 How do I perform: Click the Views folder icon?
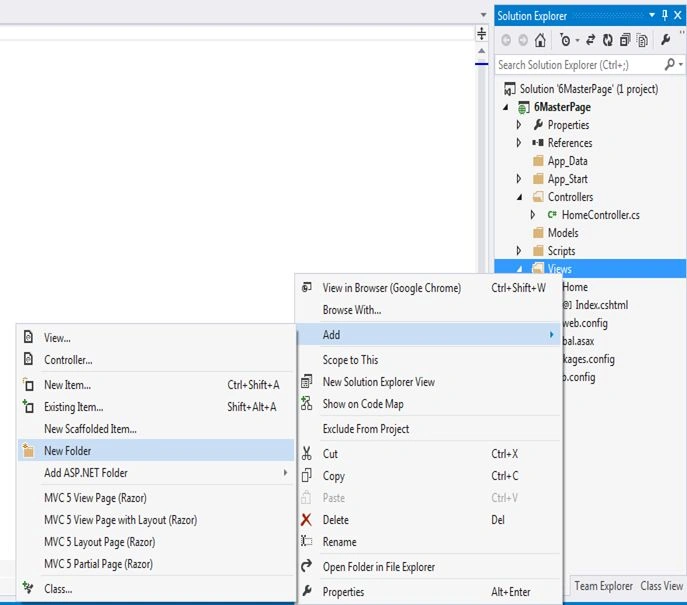coord(538,268)
